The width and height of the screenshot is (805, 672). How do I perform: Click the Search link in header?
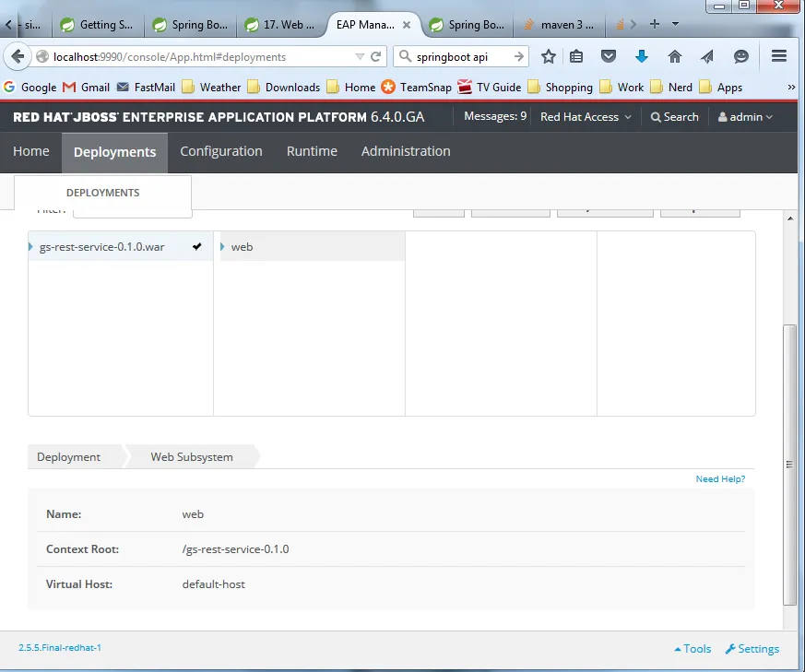pos(675,117)
